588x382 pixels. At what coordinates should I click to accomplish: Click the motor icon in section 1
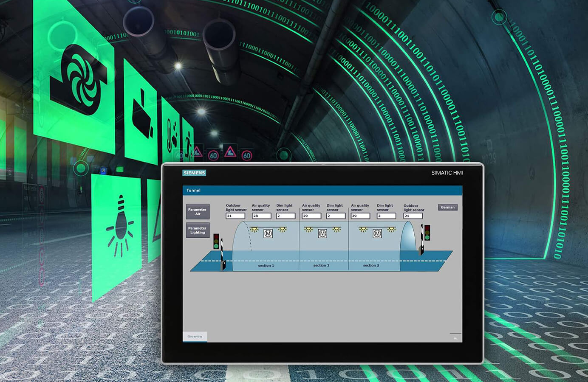pyautogui.click(x=268, y=233)
